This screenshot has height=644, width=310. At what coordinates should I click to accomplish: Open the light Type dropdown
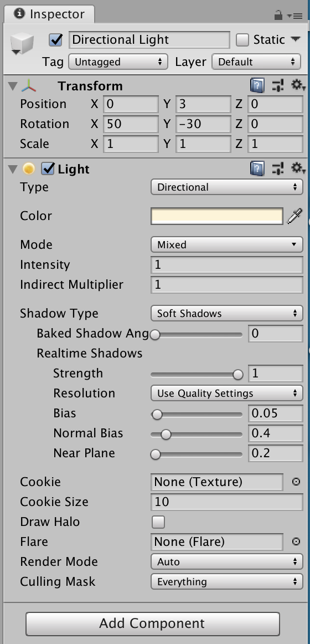pyautogui.click(x=227, y=187)
